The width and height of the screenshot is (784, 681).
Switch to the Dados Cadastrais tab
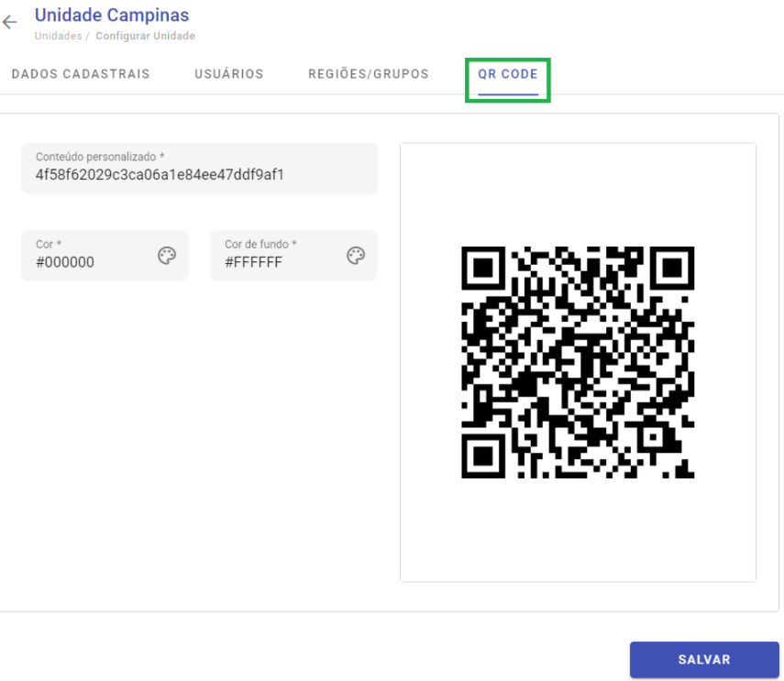pyautogui.click(x=81, y=74)
